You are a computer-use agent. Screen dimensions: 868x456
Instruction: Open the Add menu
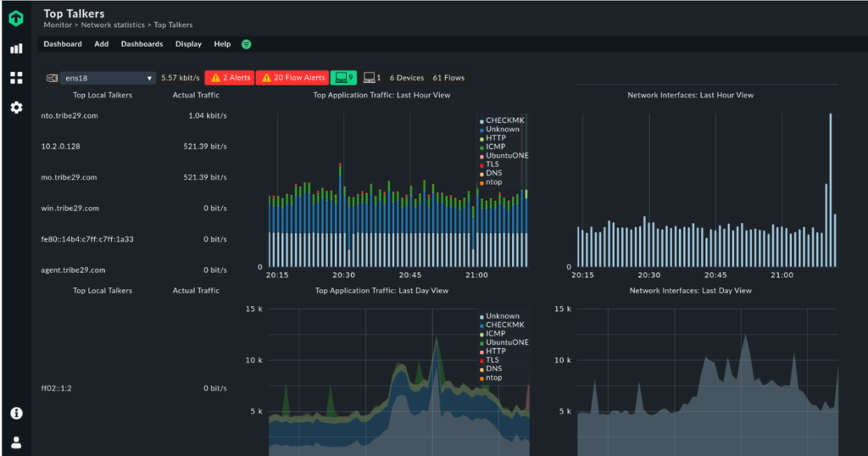tap(101, 44)
